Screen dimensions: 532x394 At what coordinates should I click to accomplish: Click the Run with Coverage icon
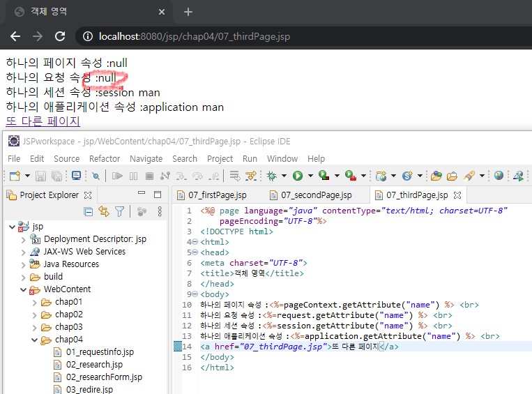[x=324, y=176]
